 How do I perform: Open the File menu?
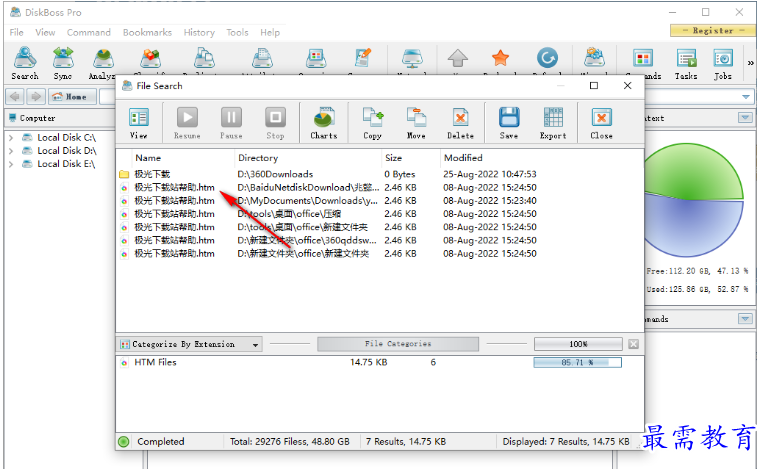coord(17,32)
